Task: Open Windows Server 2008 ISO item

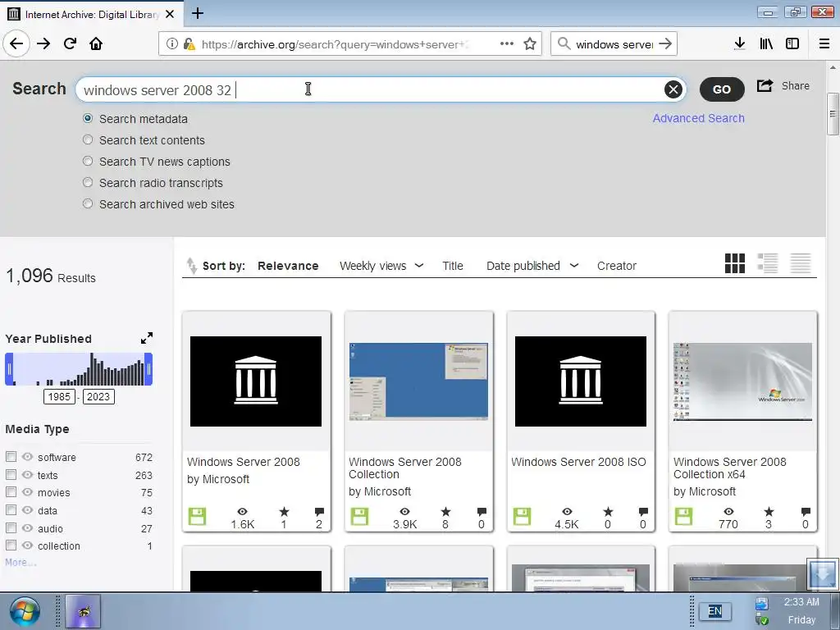Action: tap(578, 462)
